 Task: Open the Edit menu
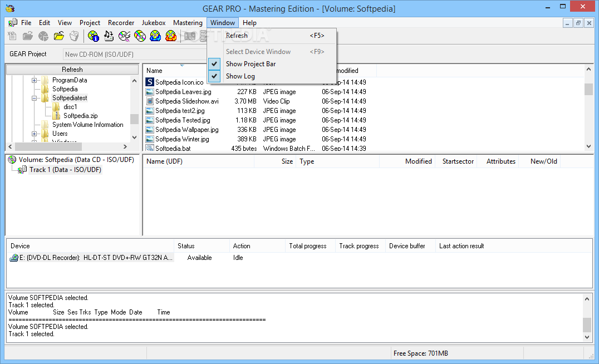pyautogui.click(x=45, y=22)
